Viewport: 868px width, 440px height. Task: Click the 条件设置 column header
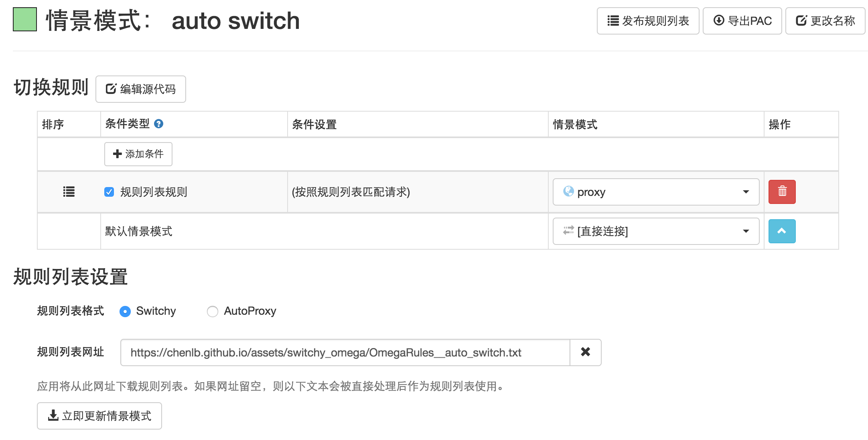(x=314, y=124)
